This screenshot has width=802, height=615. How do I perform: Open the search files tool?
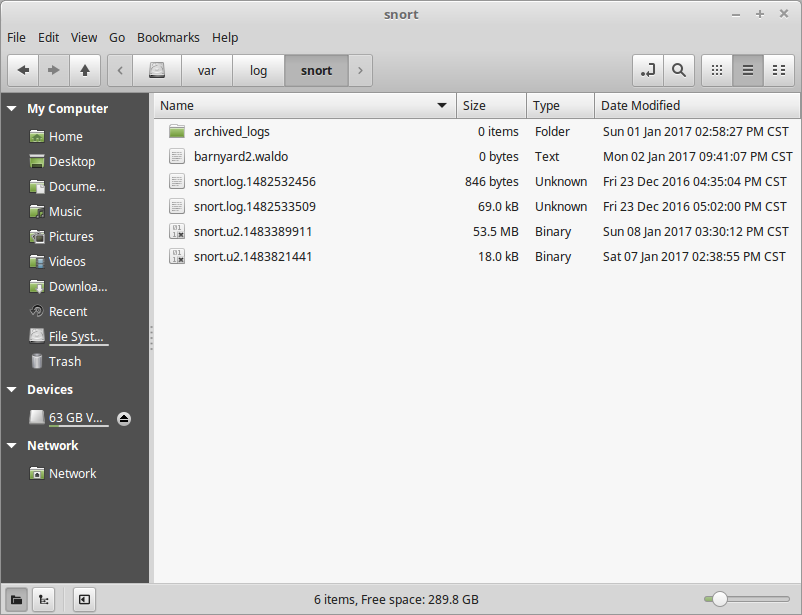679,70
